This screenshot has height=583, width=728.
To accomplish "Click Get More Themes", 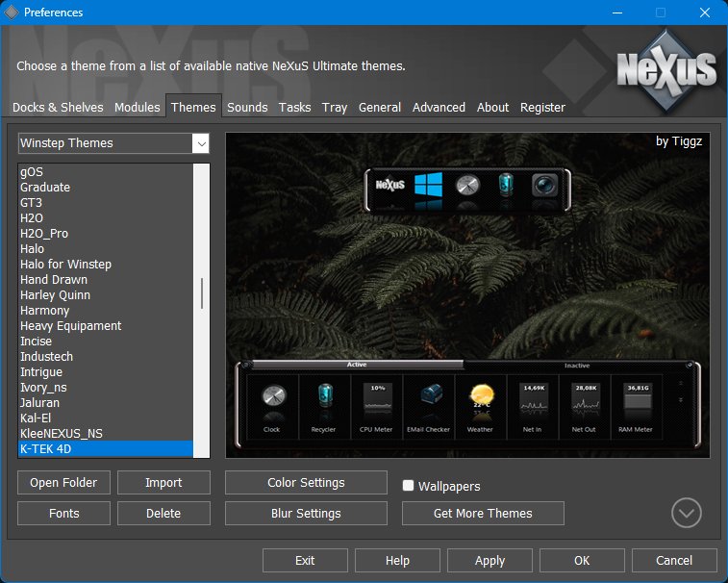I will pos(484,514).
